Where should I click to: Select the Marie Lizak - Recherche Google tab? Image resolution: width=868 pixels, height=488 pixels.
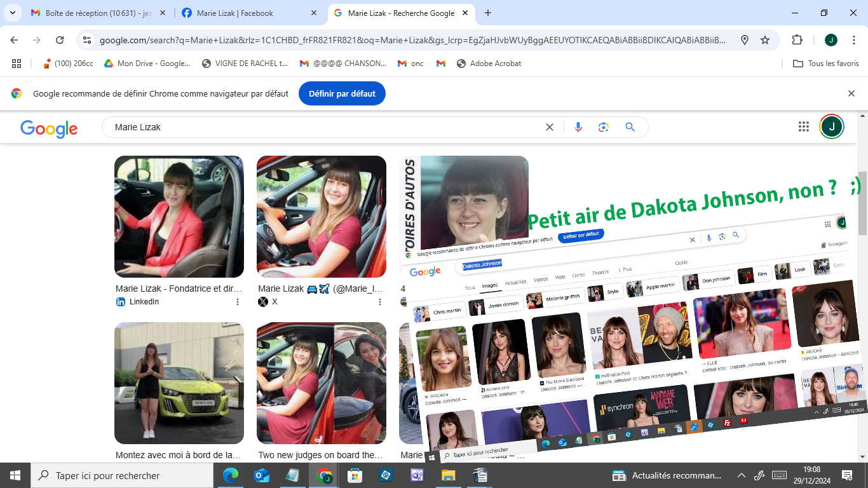402,13
